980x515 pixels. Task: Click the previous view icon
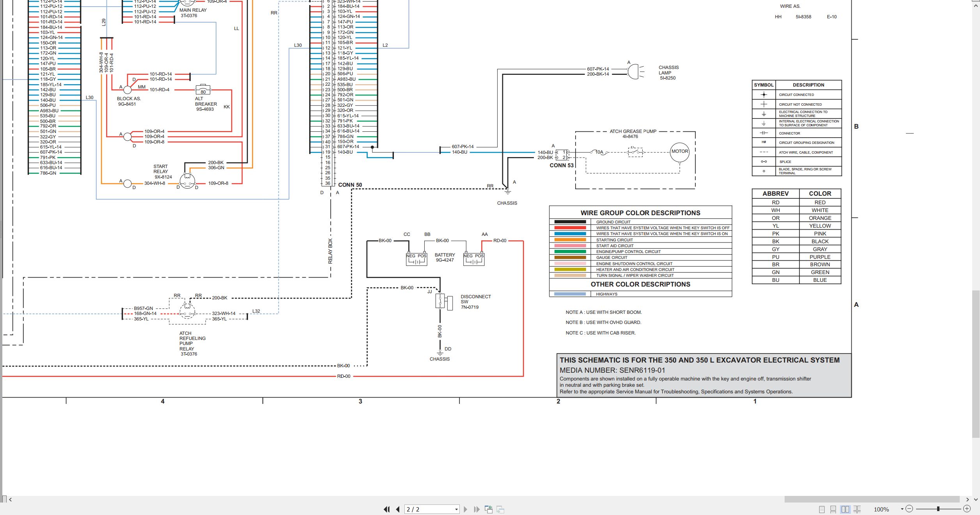pos(489,509)
